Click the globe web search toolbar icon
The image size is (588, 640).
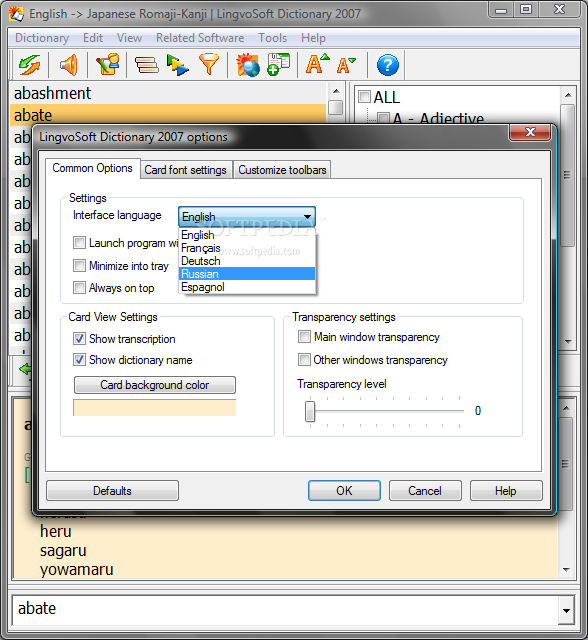pyautogui.click(x=248, y=65)
